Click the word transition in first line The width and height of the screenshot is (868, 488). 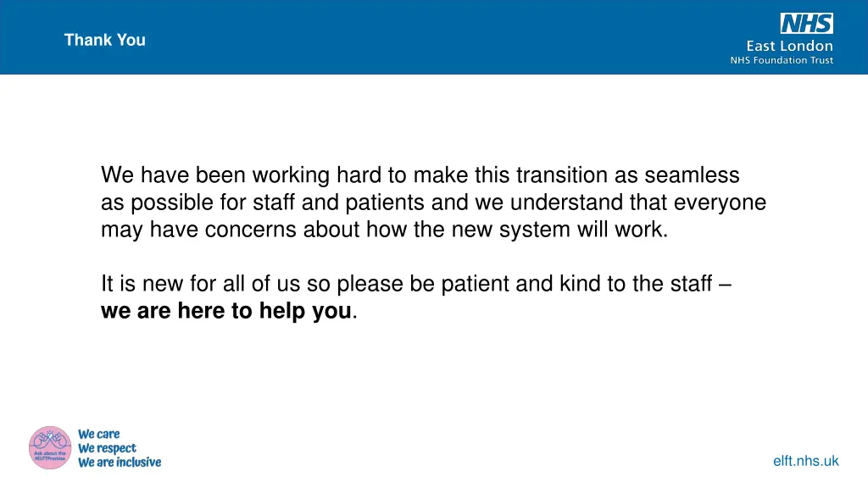coord(562,175)
